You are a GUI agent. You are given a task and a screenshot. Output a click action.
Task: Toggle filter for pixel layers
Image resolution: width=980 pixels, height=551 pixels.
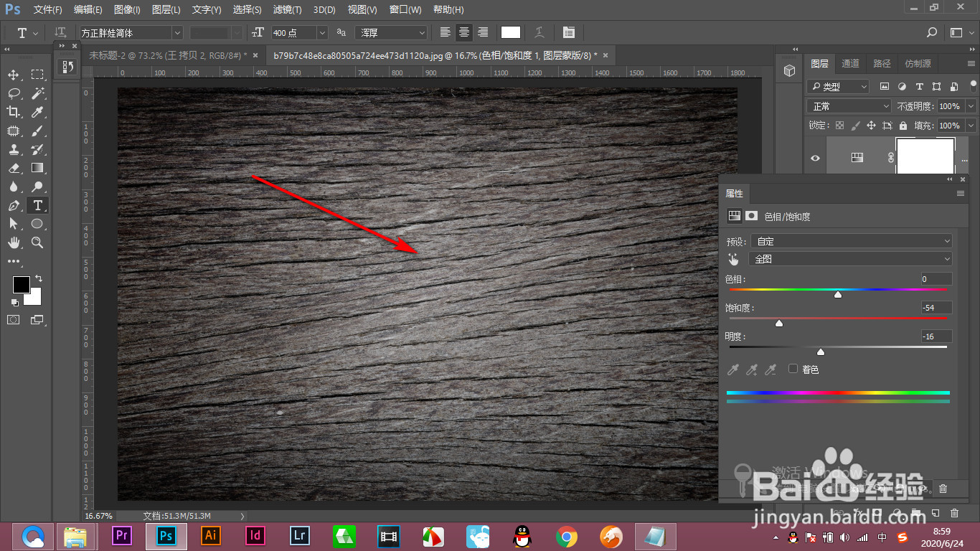click(x=885, y=86)
